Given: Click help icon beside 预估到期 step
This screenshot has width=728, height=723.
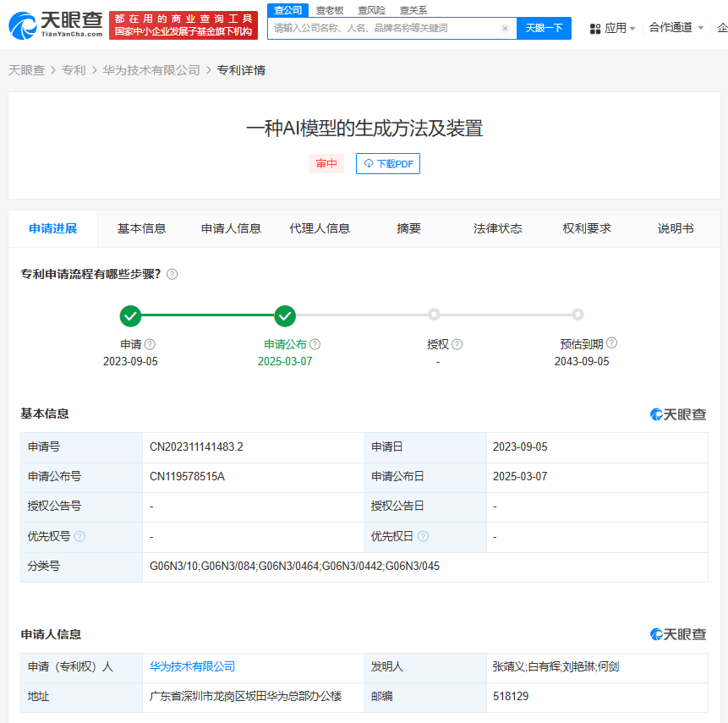Looking at the screenshot, I should pyautogui.click(x=612, y=342).
